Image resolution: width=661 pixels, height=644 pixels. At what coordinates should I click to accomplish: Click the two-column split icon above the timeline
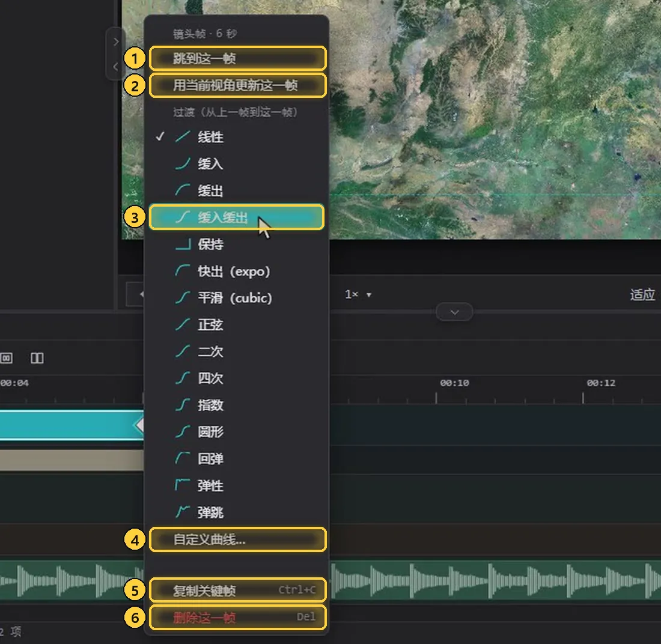tap(37, 358)
